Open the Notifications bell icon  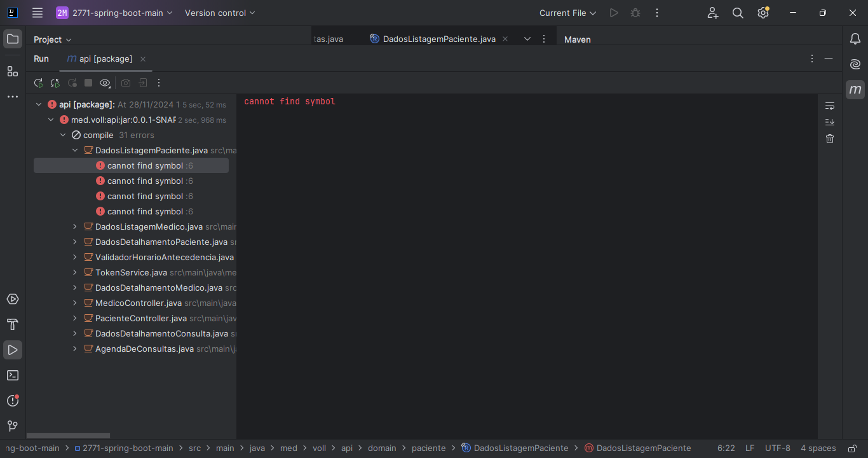click(x=855, y=39)
